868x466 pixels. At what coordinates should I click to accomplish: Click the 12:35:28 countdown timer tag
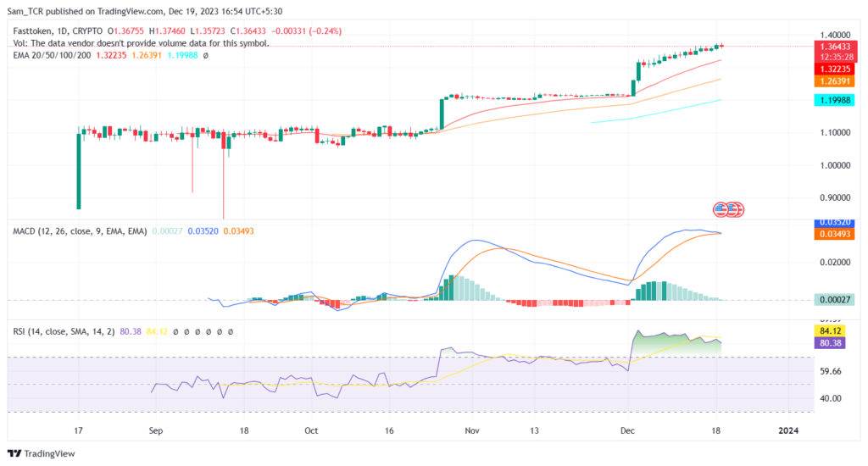(835, 57)
